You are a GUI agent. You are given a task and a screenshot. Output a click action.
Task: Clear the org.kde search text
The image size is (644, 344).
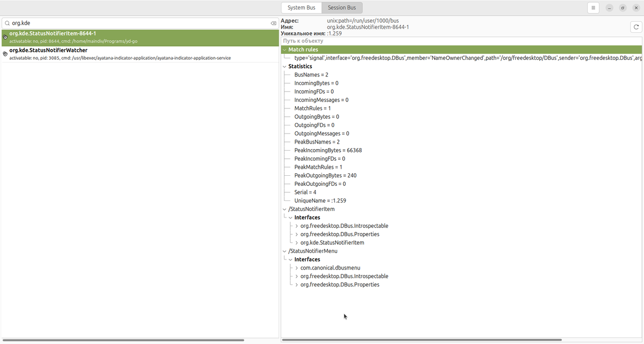point(273,23)
